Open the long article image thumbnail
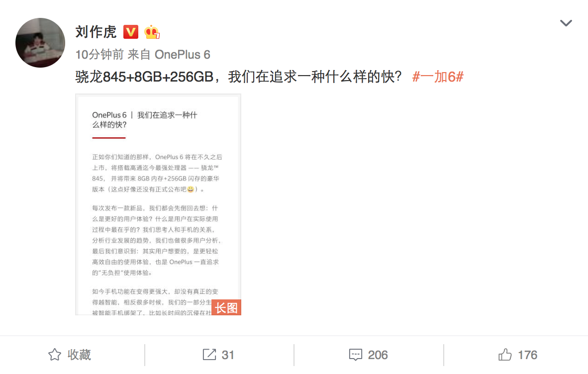588x374 pixels. point(158,204)
